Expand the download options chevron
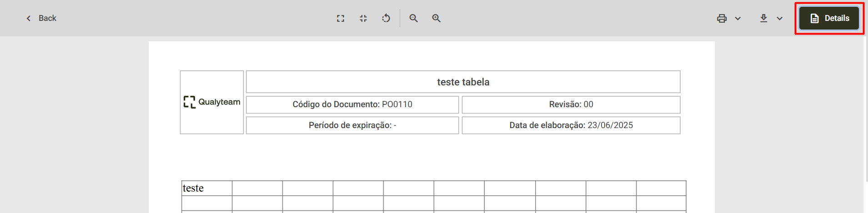The width and height of the screenshot is (868, 213). (x=780, y=18)
